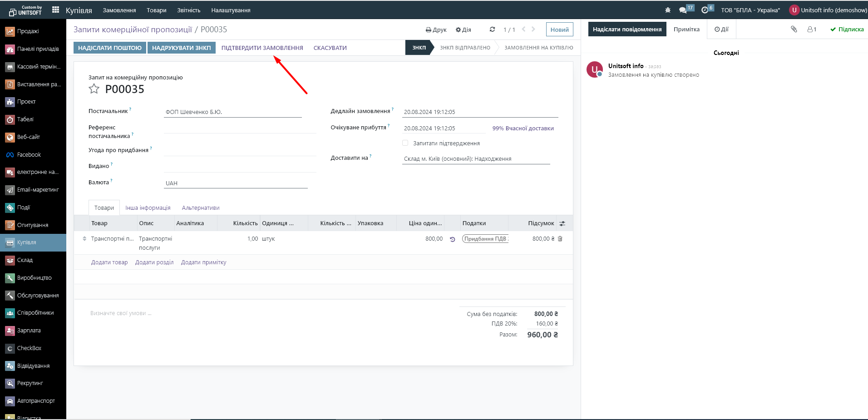
Task: Switch to the Інша інформація tab
Action: point(148,208)
